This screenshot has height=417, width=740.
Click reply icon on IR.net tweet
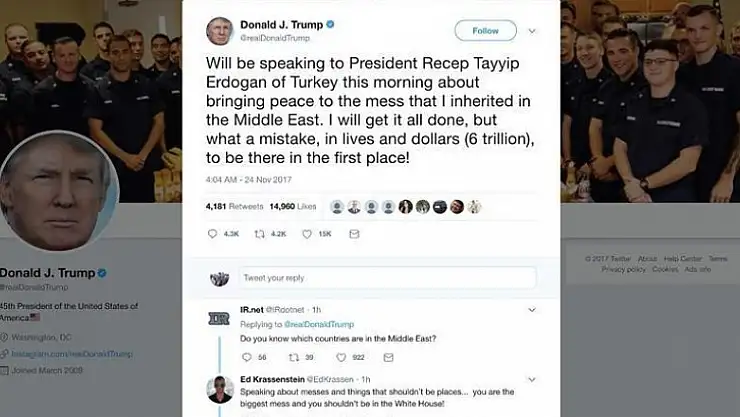pos(246,357)
